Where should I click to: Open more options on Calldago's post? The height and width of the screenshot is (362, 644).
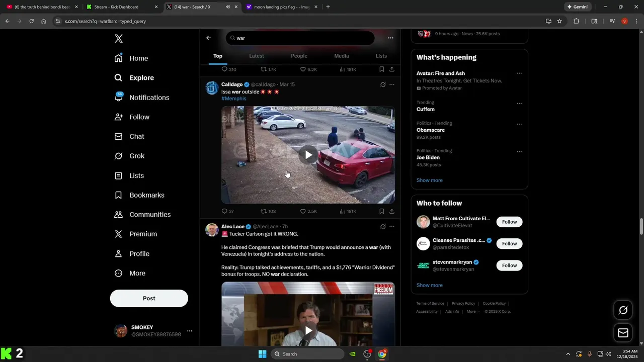[x=392, y=84]
